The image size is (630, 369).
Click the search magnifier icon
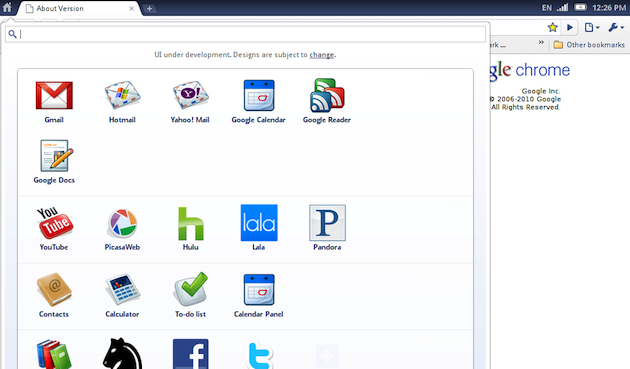(x=12, y=34)
